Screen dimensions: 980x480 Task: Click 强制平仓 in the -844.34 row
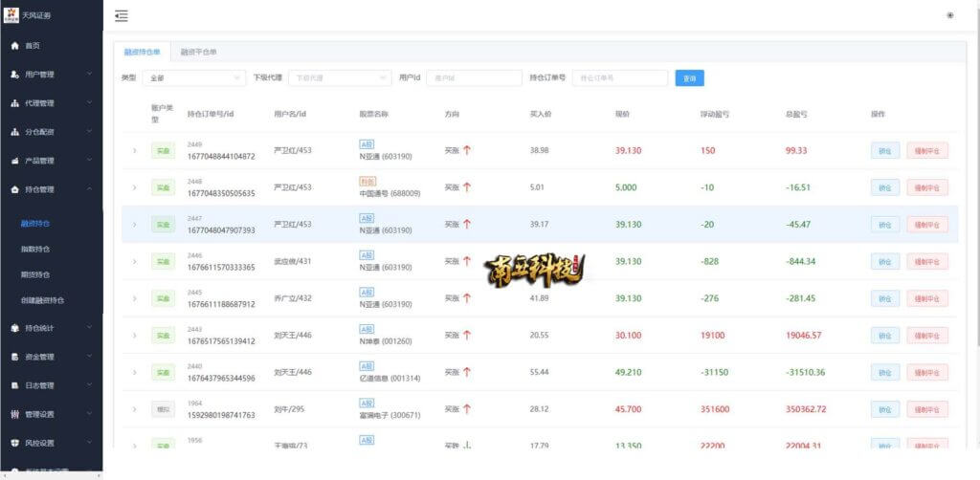click(927, 262)
